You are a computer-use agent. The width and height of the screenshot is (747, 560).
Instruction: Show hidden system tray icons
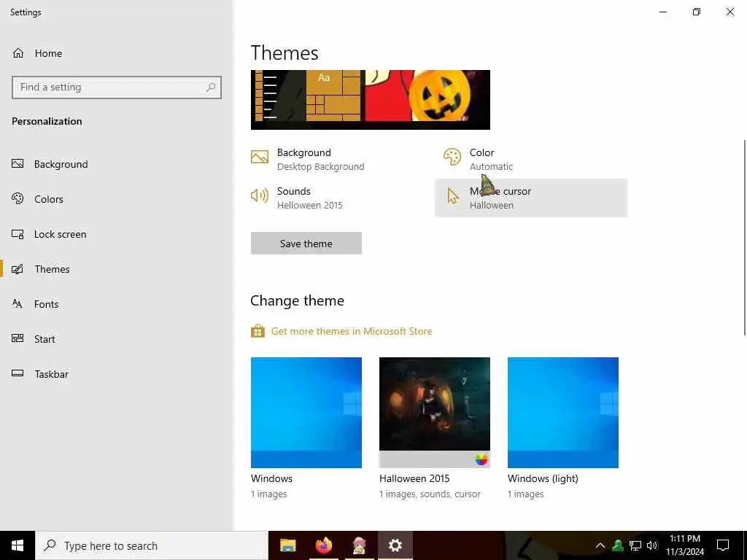600,545
